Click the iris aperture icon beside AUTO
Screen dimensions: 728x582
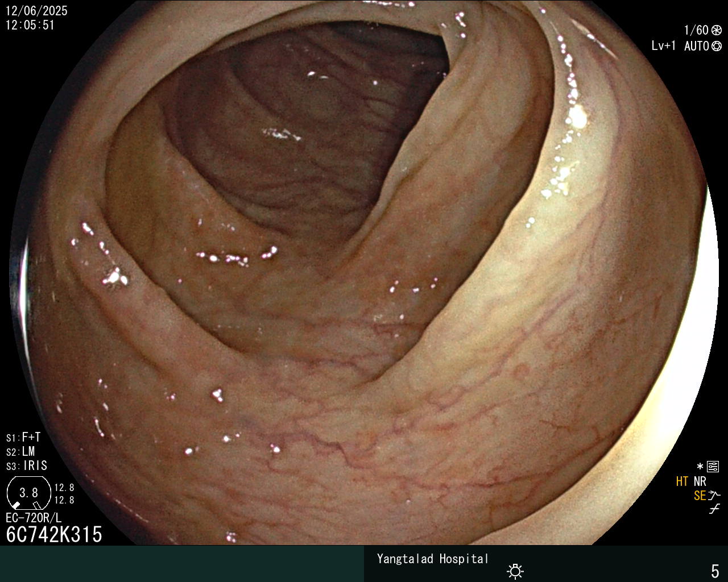click(716, 46)
